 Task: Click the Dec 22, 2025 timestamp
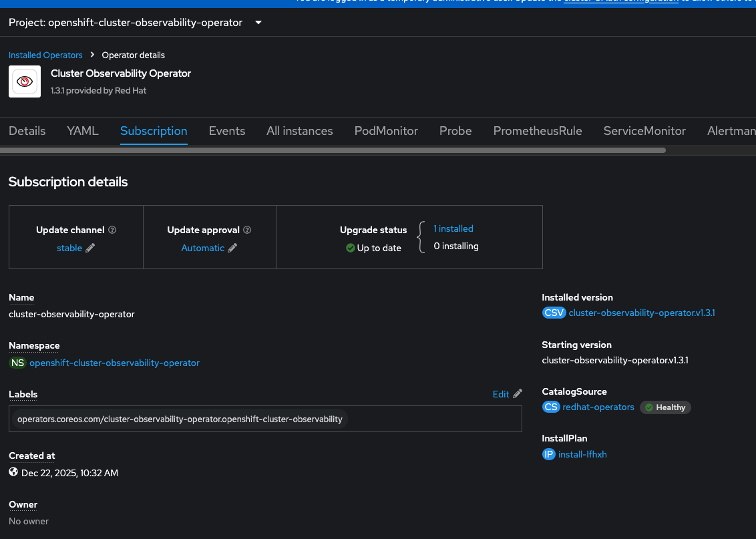69,473
